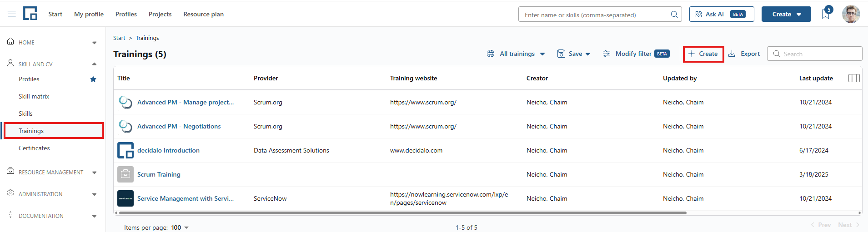Select Skill matrix in the sidebar
This screenshot has height=232, width=868.
coord(34,96)
